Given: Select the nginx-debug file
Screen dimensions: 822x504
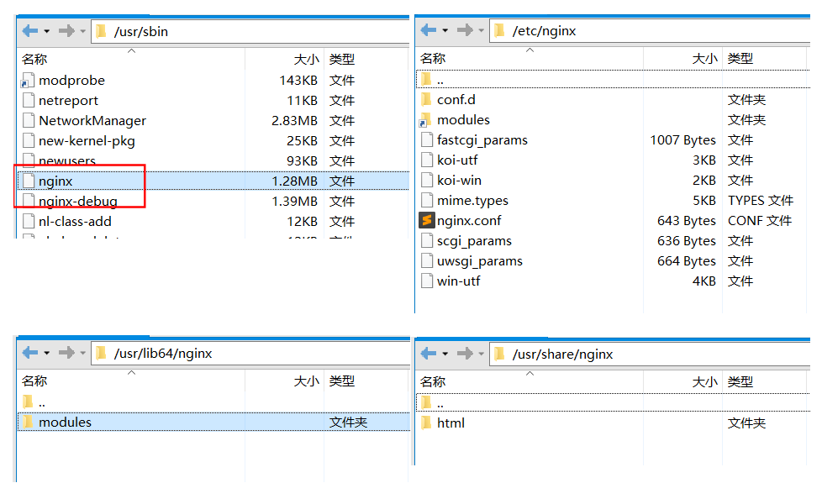Looking at the screenshot, I should [x=77, y=202].
